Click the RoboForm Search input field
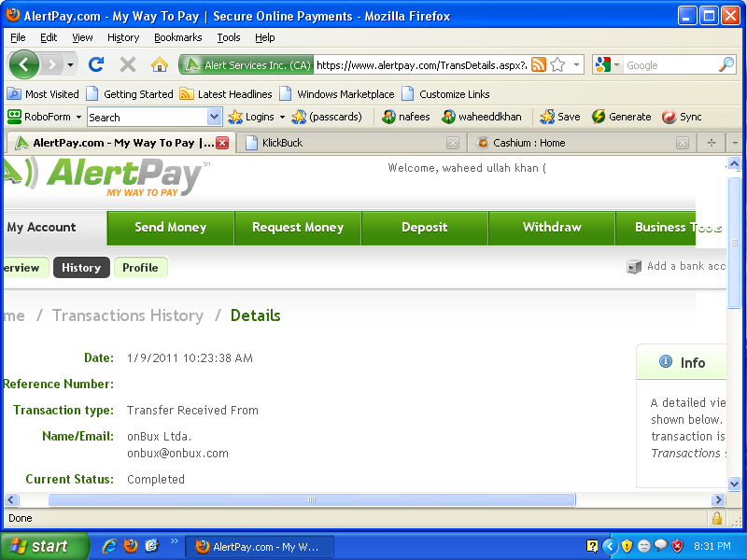The width and height of the screenshot is (747, 560). pos(148,118)
